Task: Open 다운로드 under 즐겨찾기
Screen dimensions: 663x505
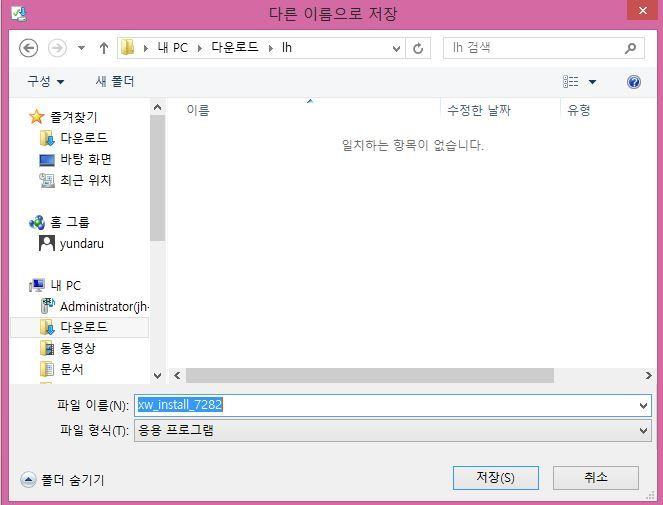Action: pyautogui.click(x=84, y=137)
